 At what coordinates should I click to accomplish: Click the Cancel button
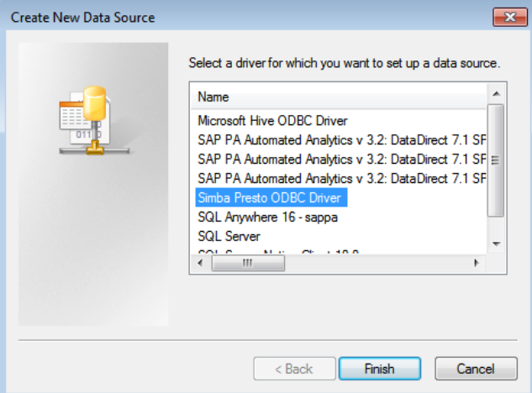pyautogui.click(x=476, y=369)
